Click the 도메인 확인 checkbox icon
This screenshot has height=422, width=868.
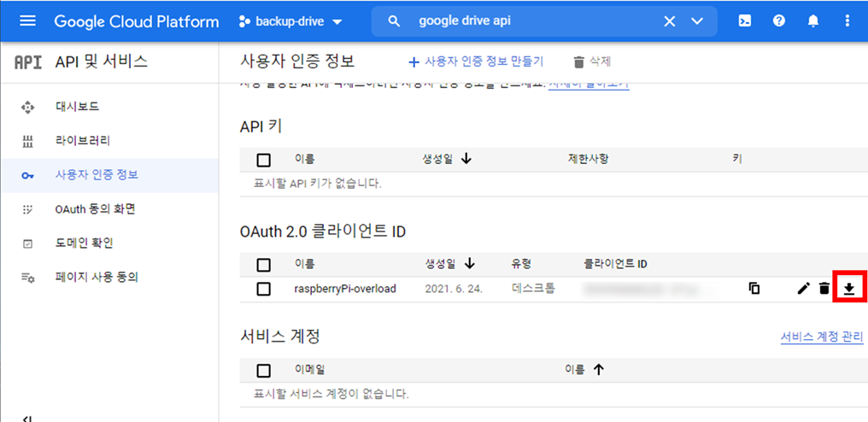[x=27, y=243]
